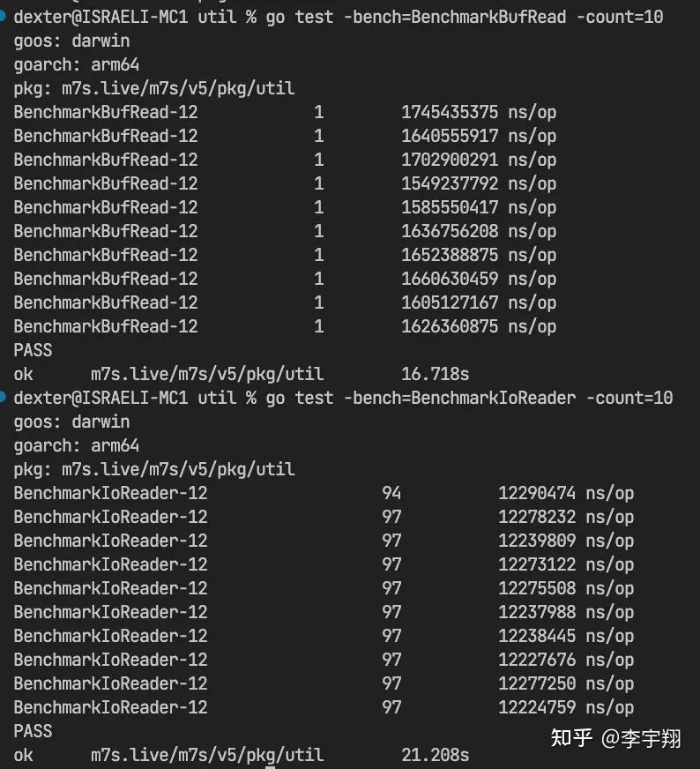This screenshot has height=769, width=700.
Task: Select the final PASS line near the bottom
Action: (34, 731)
